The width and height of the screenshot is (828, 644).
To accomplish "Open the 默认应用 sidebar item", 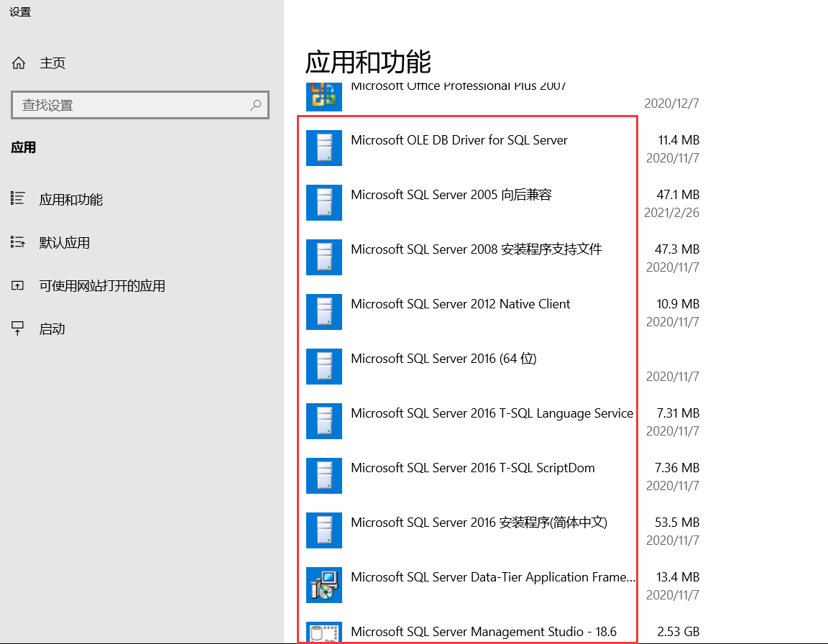I will pyautogui.click(x=65, y=243).
